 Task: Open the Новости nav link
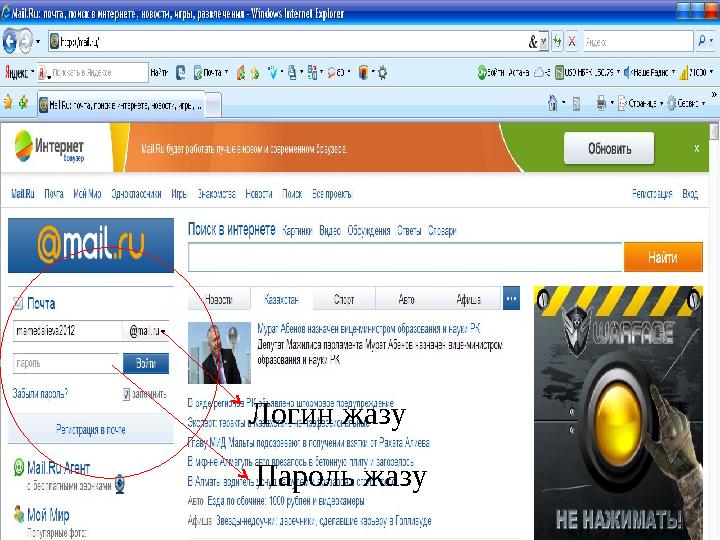tap(259, 194)
